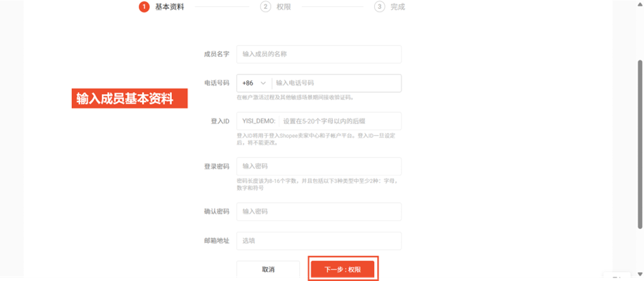Viewport: 644px width, 281px height.
Task: Click the 登录密码 password field
Action: [319, 167]
